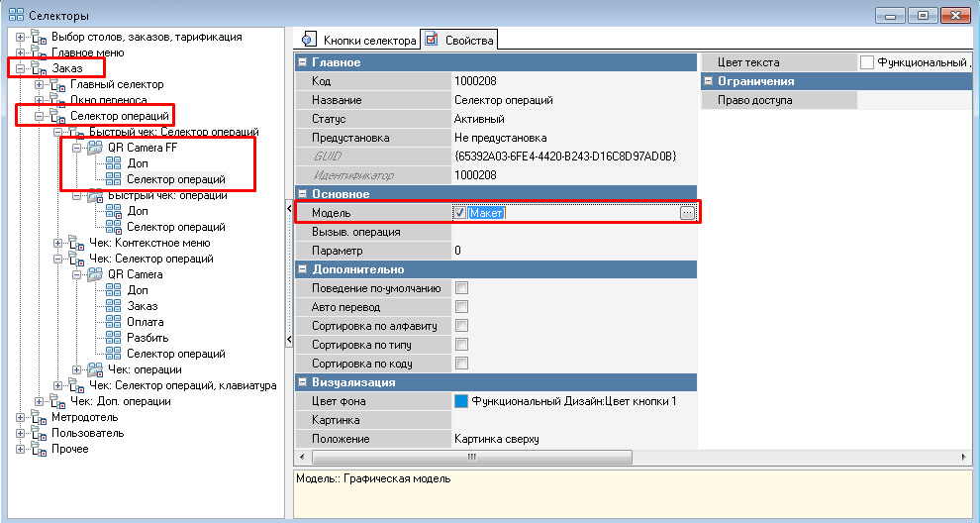Select the Название value field
Viewport: 980px width, 523px height.
tap(574, 100)
